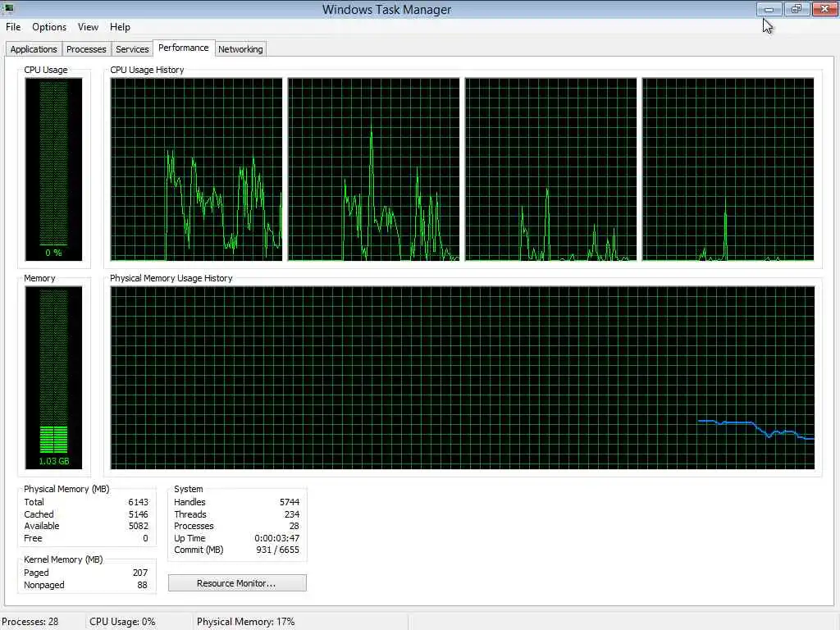Open the View menu
Screen dimensions: 840x630
point(88,27)
